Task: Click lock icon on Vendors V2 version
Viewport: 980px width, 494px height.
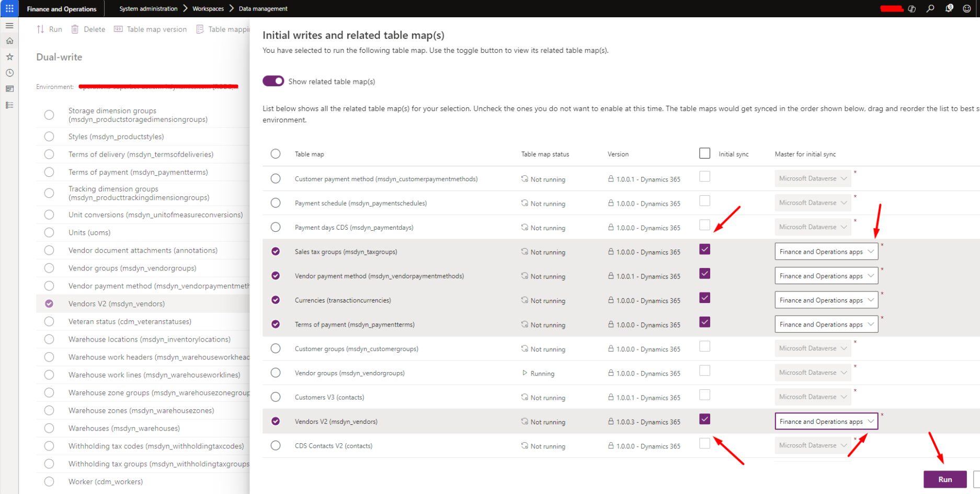Action: tap(611, 421)
